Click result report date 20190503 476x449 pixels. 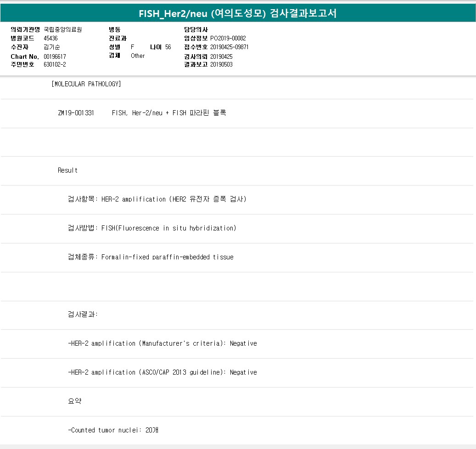click(x=221, y=64)
